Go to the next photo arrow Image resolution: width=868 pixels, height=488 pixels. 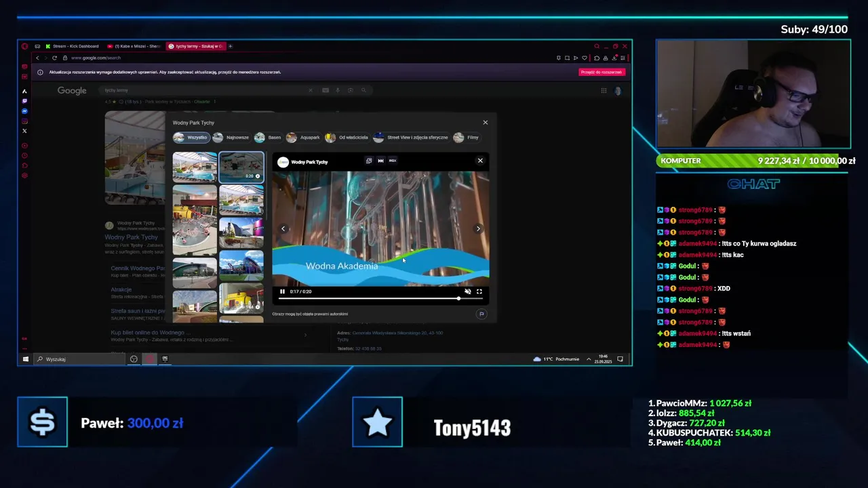[x=478, y=228]
